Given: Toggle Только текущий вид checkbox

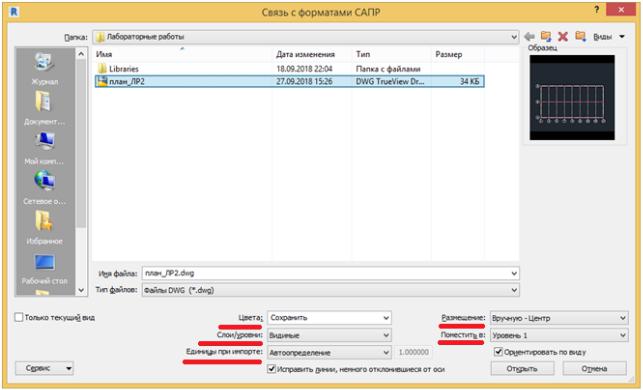Looking at the screenshot, I should [19, 317].
